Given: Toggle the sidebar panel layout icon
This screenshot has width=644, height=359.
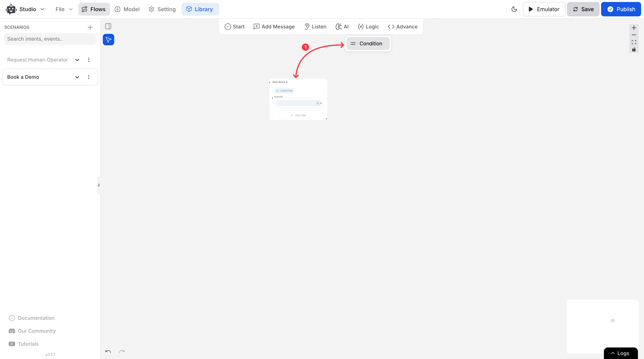Looking at the screenshot, I should click(x=108, y=26).
